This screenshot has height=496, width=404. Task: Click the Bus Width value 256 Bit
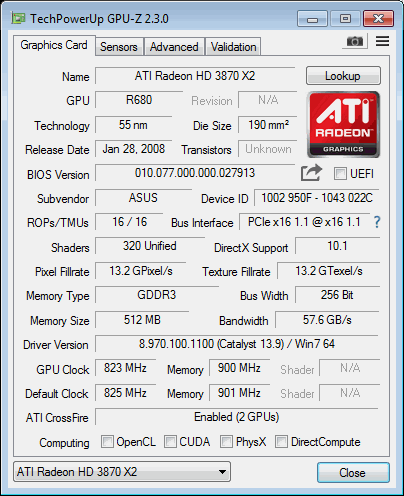[x=337, y=295]
